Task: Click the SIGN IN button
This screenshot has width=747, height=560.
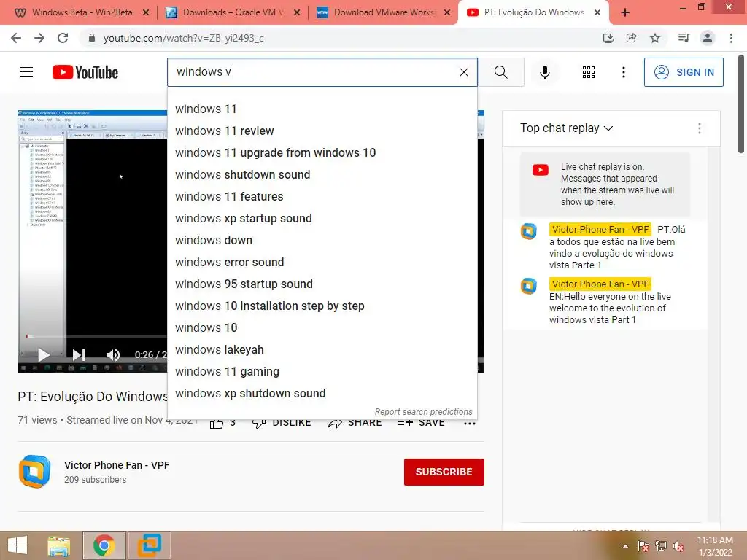Action: pyautogui.click(x=684, y=72)
